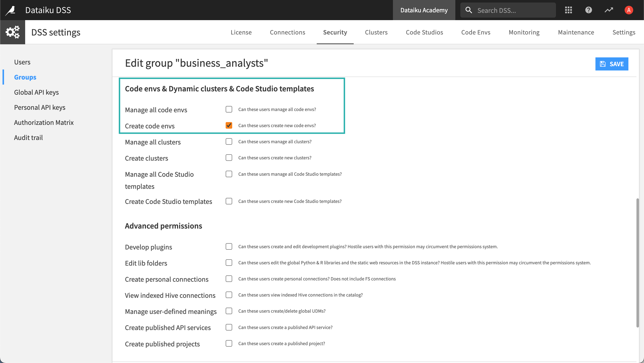Enable Create published projects permission
Viewport: 644px width, 363px height.
(x=229, y=343)
